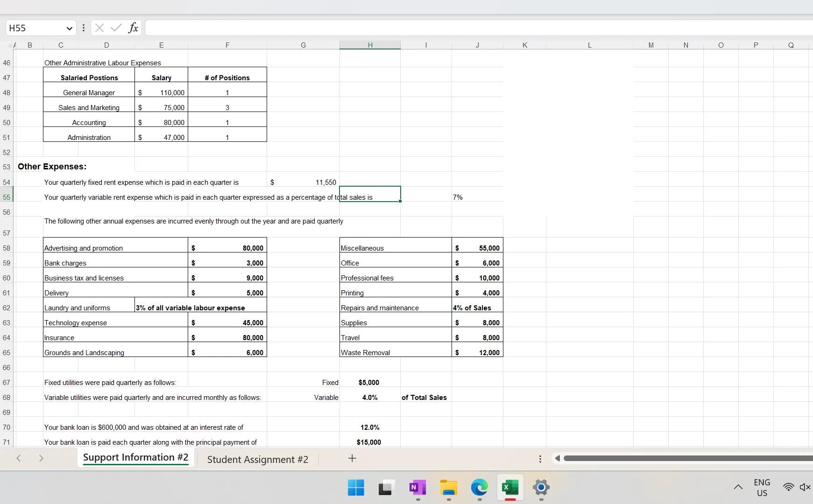Show hidden system tray icons

coord(738,487)
